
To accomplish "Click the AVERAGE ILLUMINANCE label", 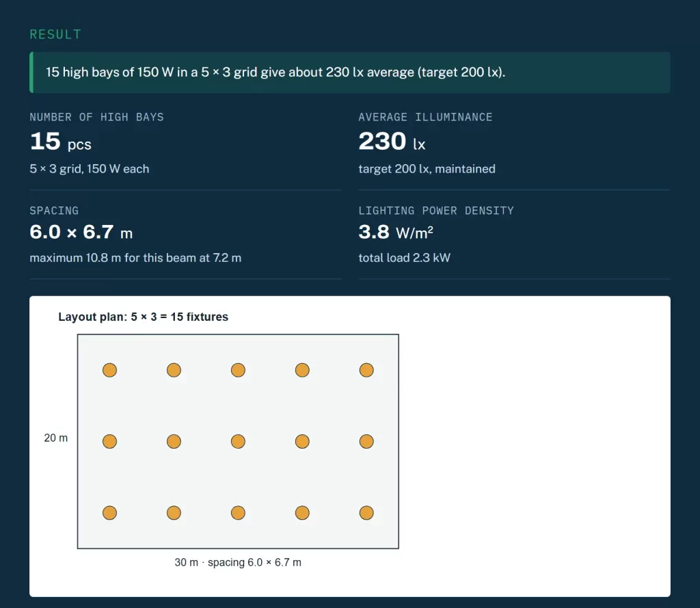I will (425, 117).
